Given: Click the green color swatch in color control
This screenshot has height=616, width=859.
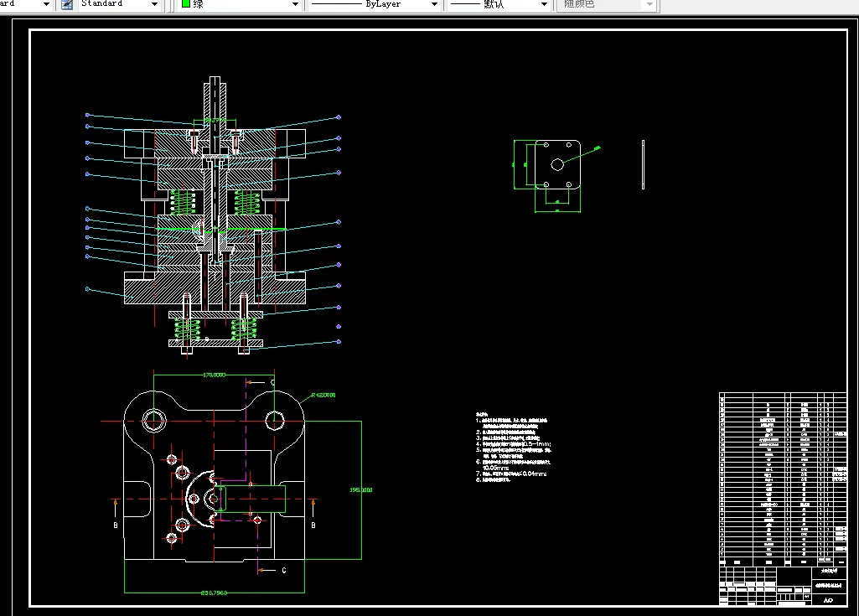Looking at the screenshot, I should coord(186,4).
